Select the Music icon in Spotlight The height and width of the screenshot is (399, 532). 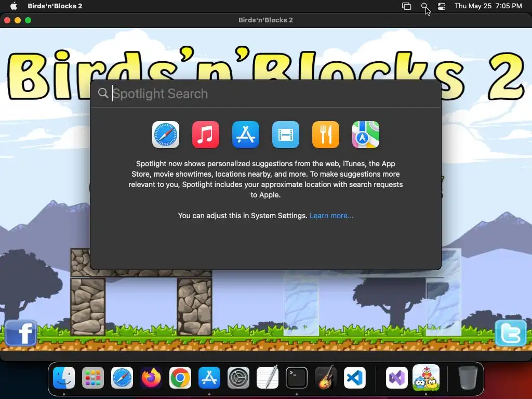206,135
